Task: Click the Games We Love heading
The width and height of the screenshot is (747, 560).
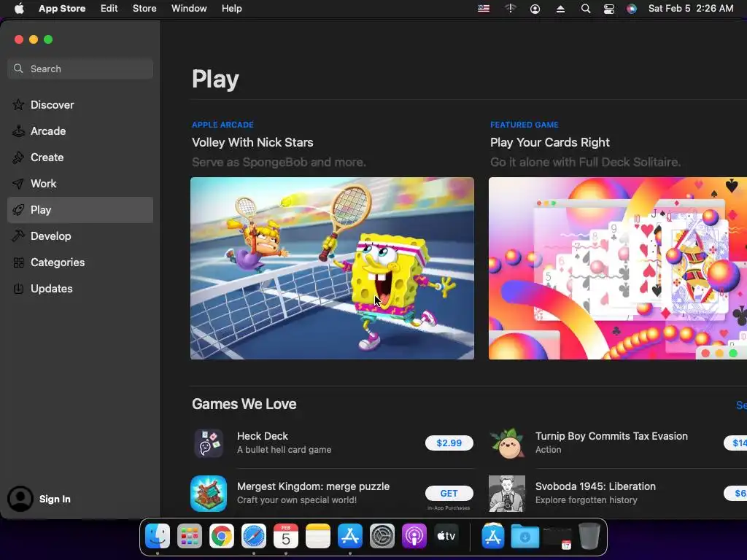Action: pyautogui.click(x=244, y=404)
